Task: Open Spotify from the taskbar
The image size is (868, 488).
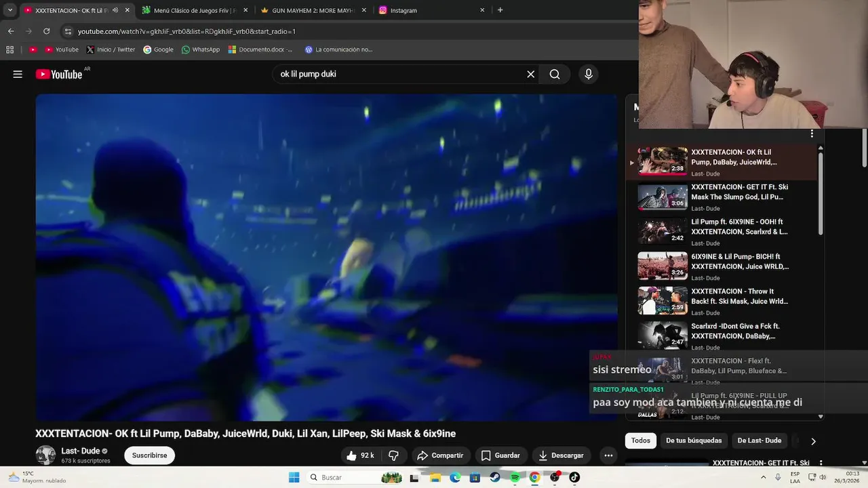Action: [515, 477]
